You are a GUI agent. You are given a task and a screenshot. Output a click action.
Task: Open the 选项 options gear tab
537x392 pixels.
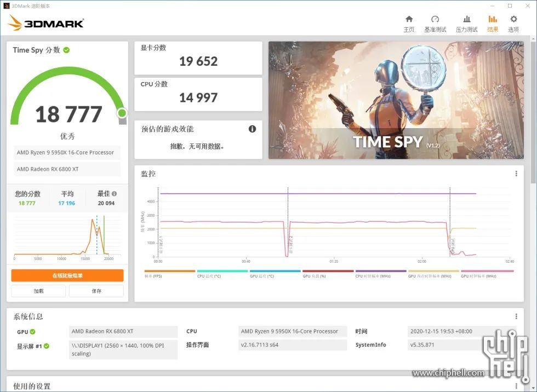pos(513,24)
